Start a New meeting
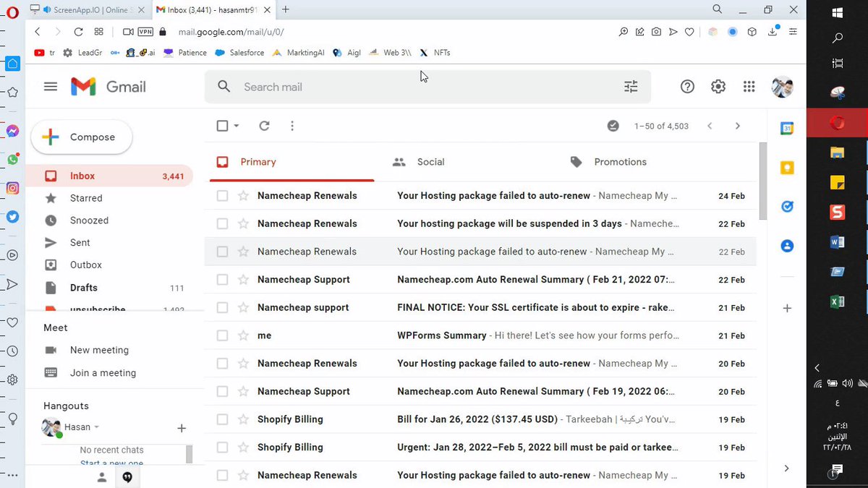 click(x=99, y=350)
